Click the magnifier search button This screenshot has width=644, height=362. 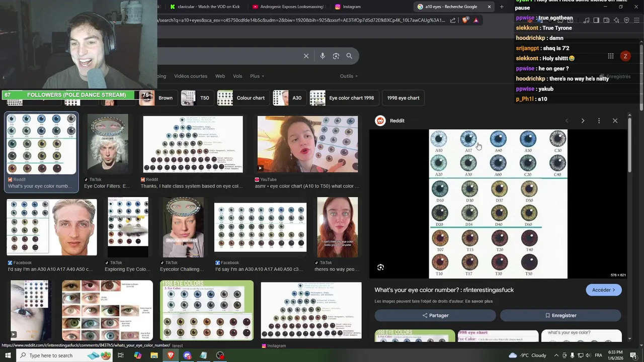349,56
